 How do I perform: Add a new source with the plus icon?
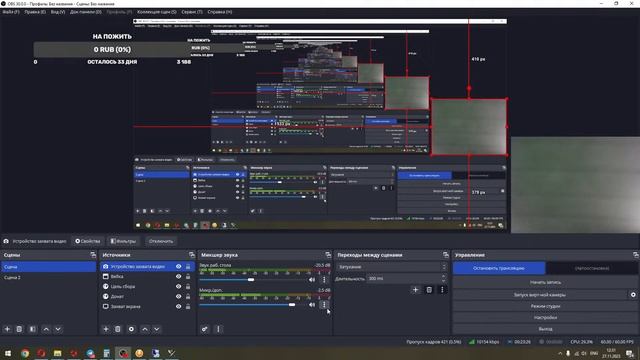(x=106, y=329)
